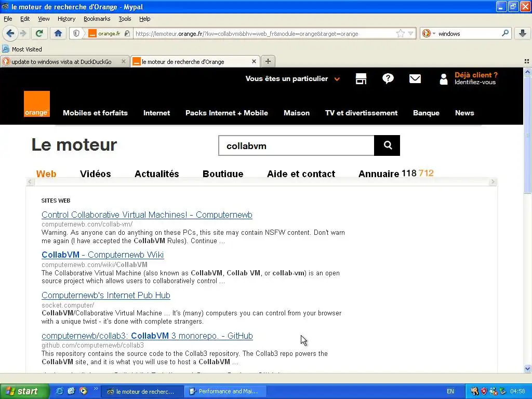
Task: Click the EN language indicator
Action: (450, 392)
